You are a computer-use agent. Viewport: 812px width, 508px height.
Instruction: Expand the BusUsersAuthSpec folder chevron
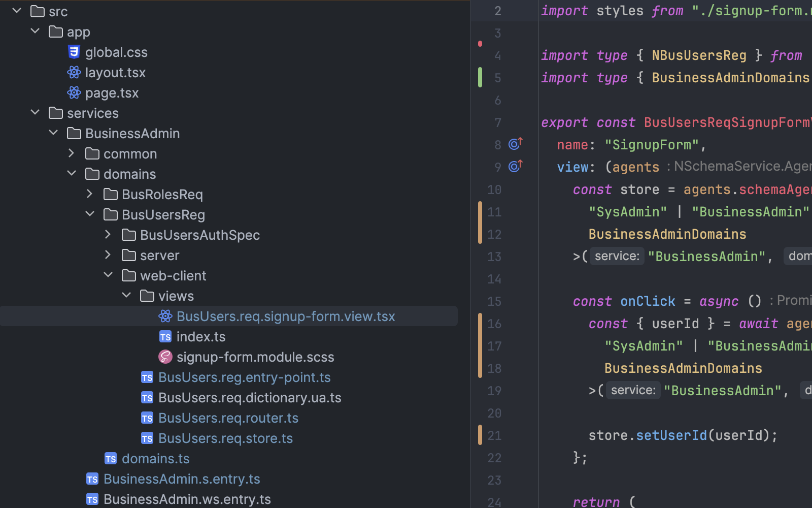pyautogui.click(x=108, y=234)
